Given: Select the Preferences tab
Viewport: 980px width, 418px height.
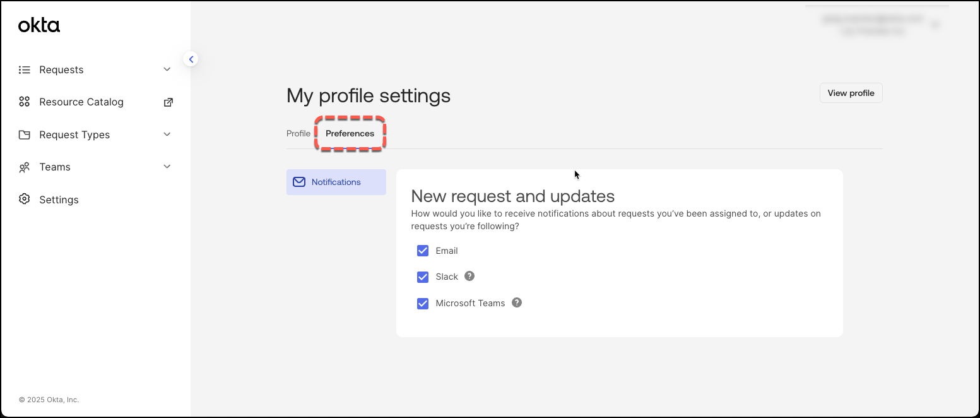Looking at the screenshot, I should click(350, 133).
